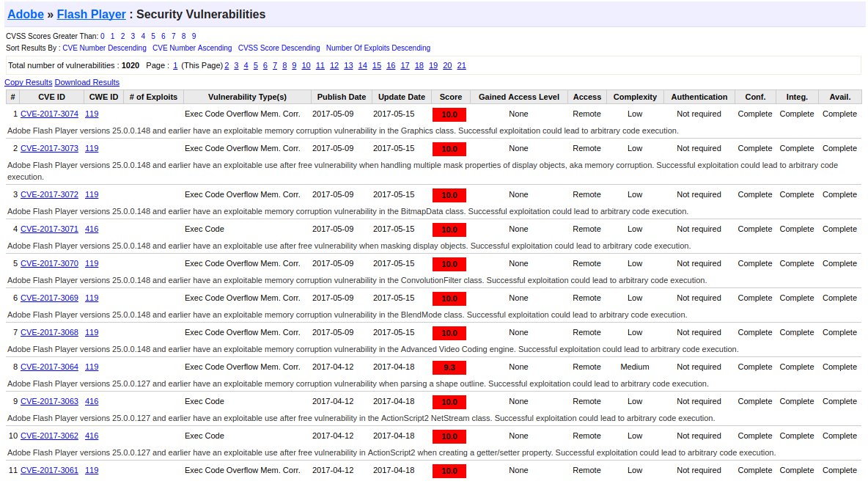The width and height of the screenshot is (868, 484).
Task: Sort results by CVE Number Ascending
Action: click(192, 48)
